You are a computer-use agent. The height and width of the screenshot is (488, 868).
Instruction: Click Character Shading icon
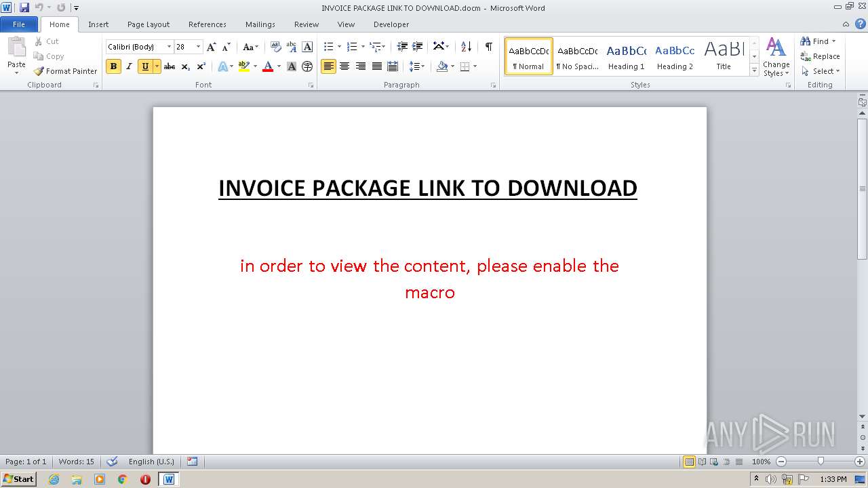pyautogui.click(x=292, y=66)
